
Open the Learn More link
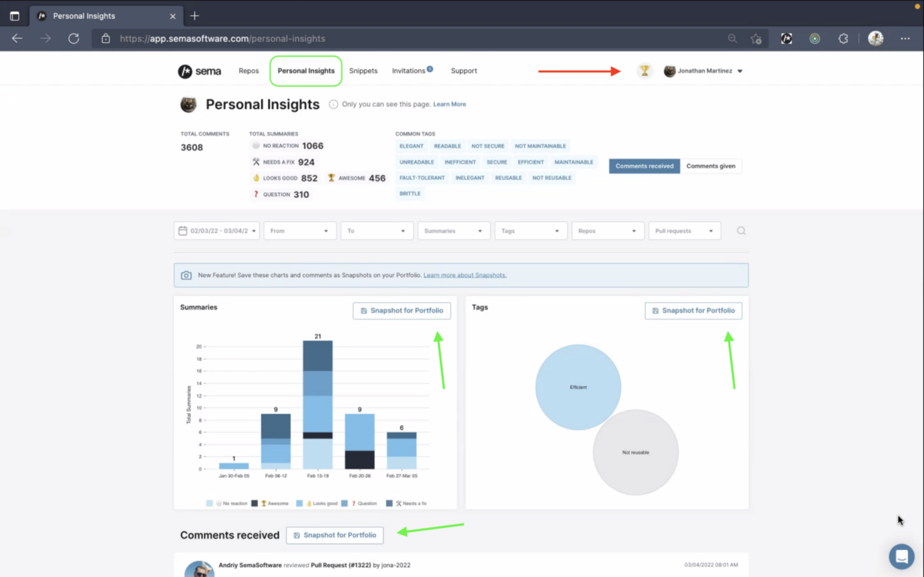coord(449,104)
